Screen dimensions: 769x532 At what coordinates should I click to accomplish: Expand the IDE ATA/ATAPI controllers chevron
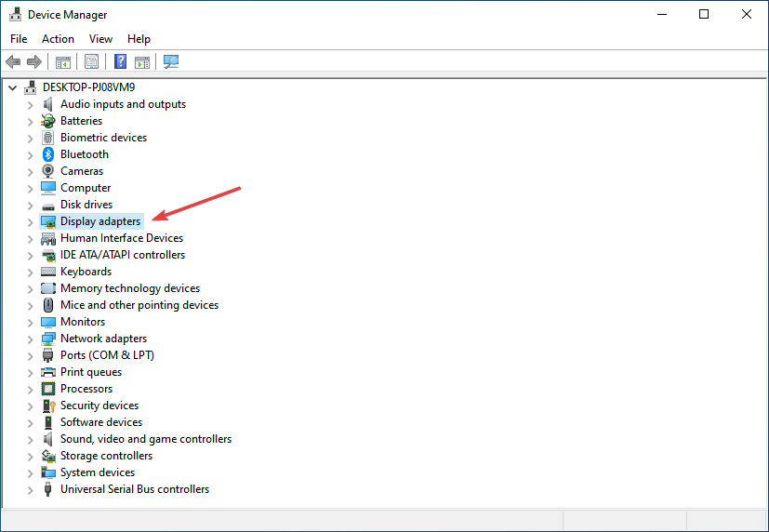coord(31,256)
